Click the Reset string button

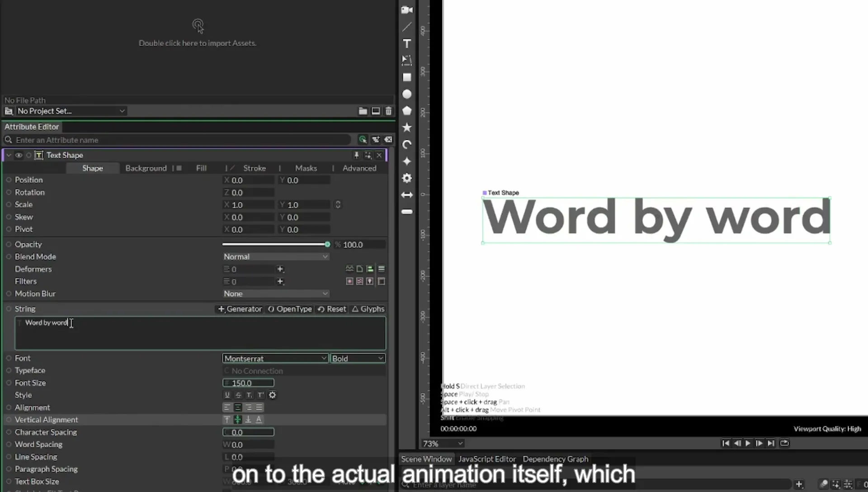(332, 309)
